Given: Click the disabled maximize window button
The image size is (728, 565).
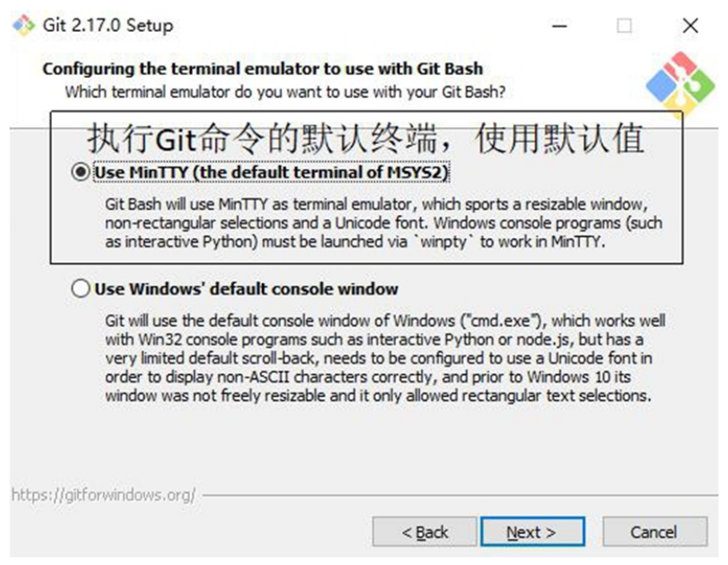Looking at the screenshot, I should [624, 26].
